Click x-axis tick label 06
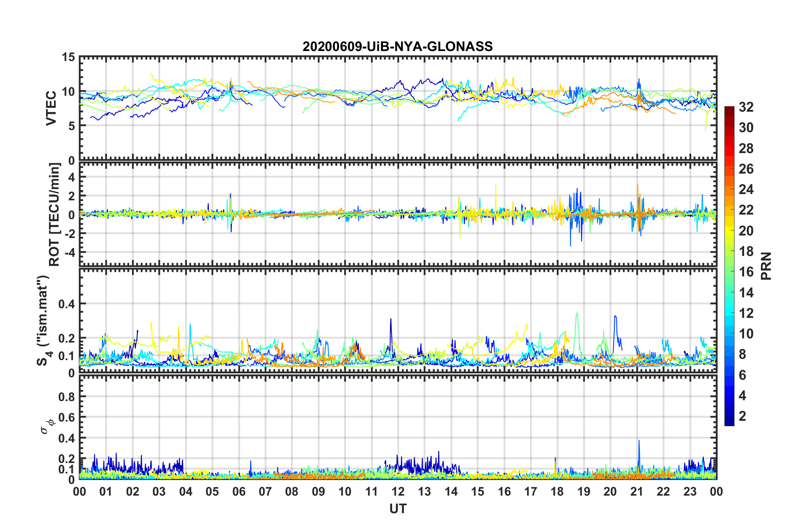Viewport: 796px width, 532px height. [239, 491]
